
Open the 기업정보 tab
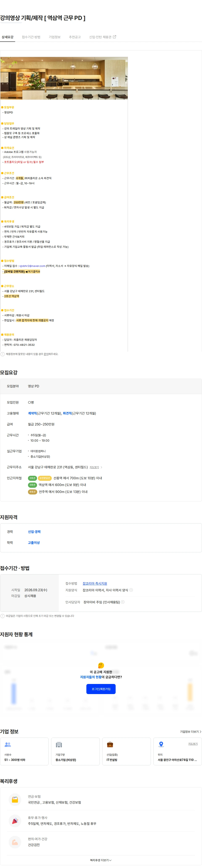[55, 37]
